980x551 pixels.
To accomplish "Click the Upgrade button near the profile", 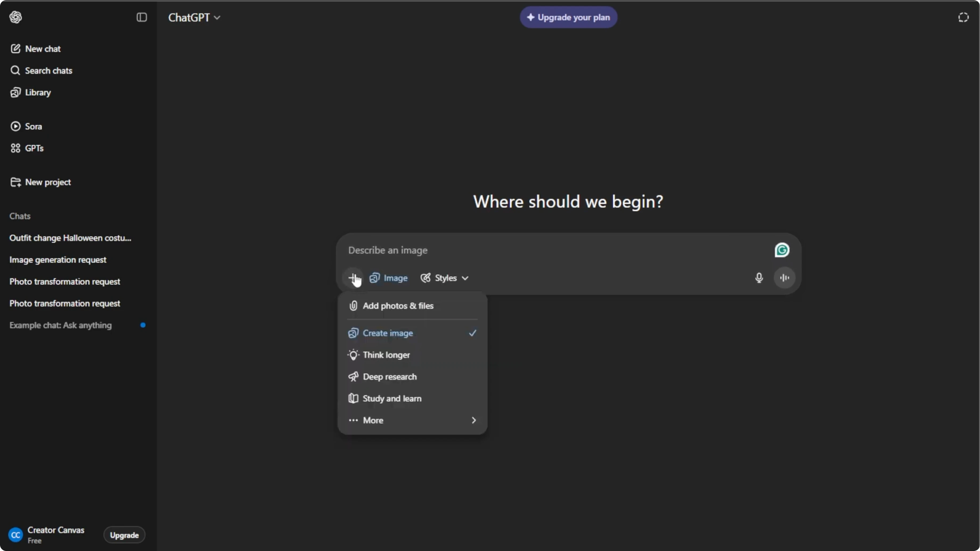I will 124,535.
